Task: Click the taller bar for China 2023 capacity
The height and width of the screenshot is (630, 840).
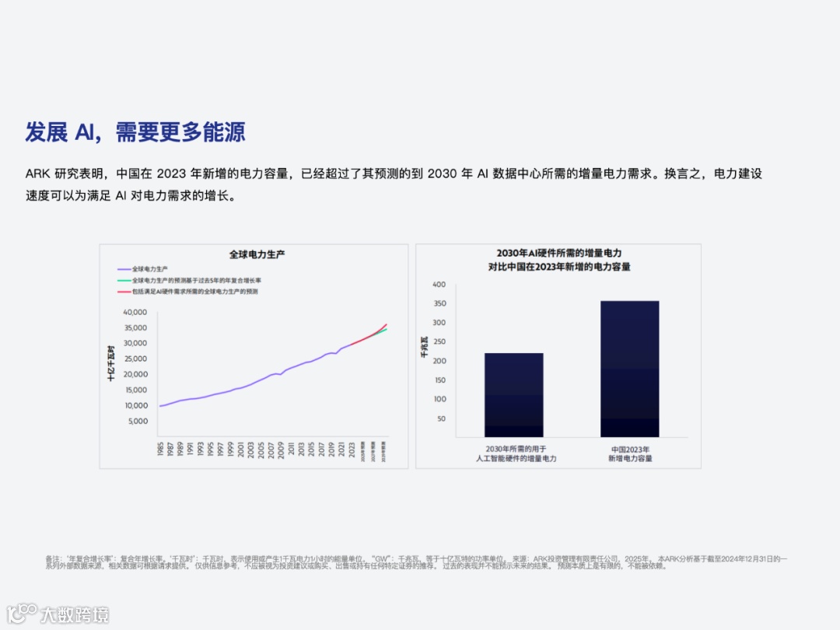Action: [629, 369]
